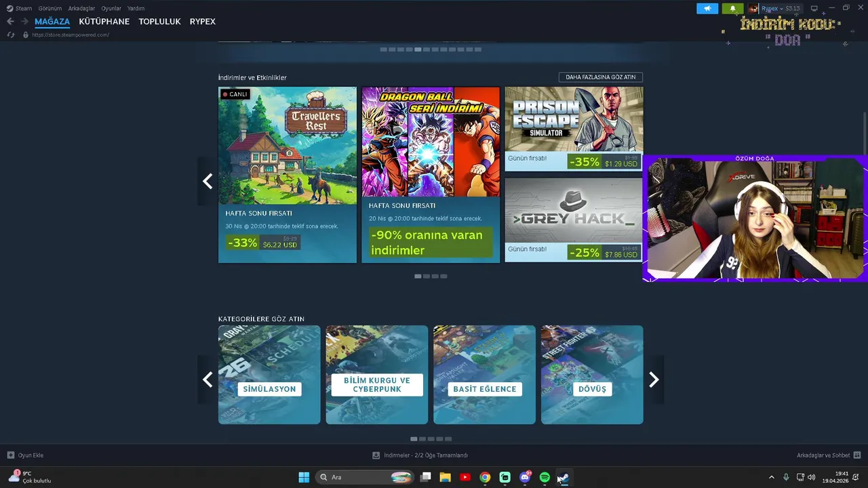
Task: Click the İndirimler 2/2 Öğe Tamamlandı status
Action: (426, 455)
